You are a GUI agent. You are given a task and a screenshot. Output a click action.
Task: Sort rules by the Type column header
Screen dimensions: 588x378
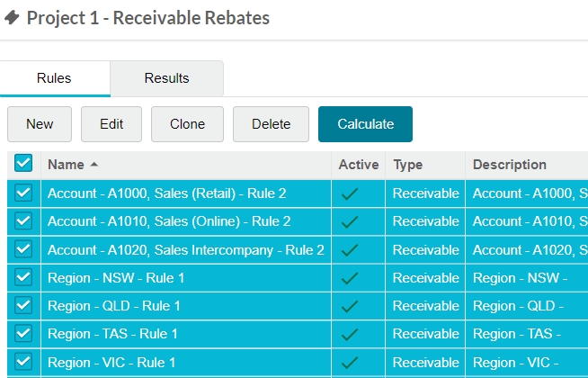(x=407, y=165)
